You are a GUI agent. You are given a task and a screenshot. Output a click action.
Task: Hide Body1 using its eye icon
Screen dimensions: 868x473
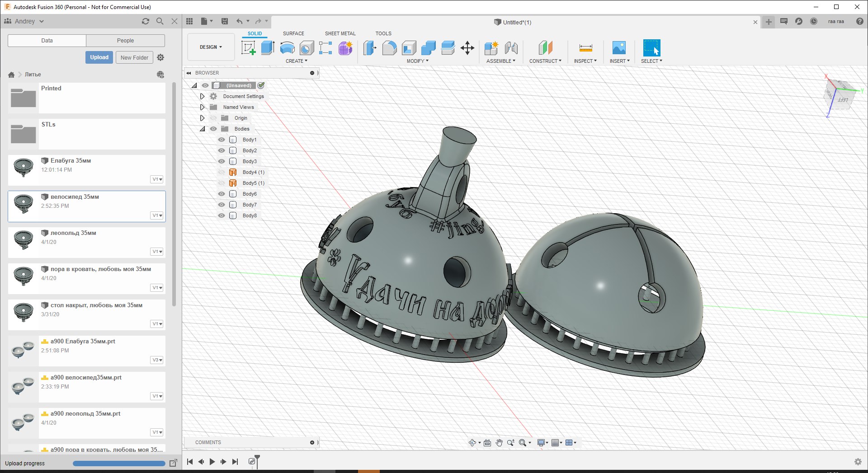coord(222,140)
